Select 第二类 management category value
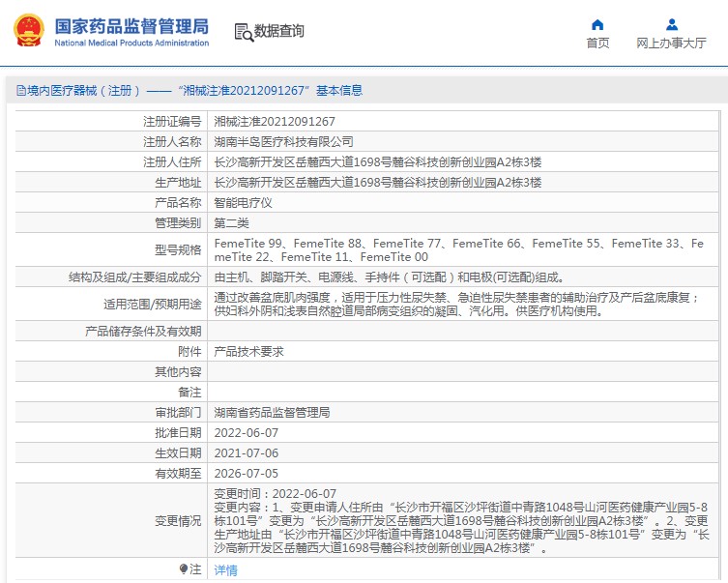The image size is (728, 583). pos(231,223)
